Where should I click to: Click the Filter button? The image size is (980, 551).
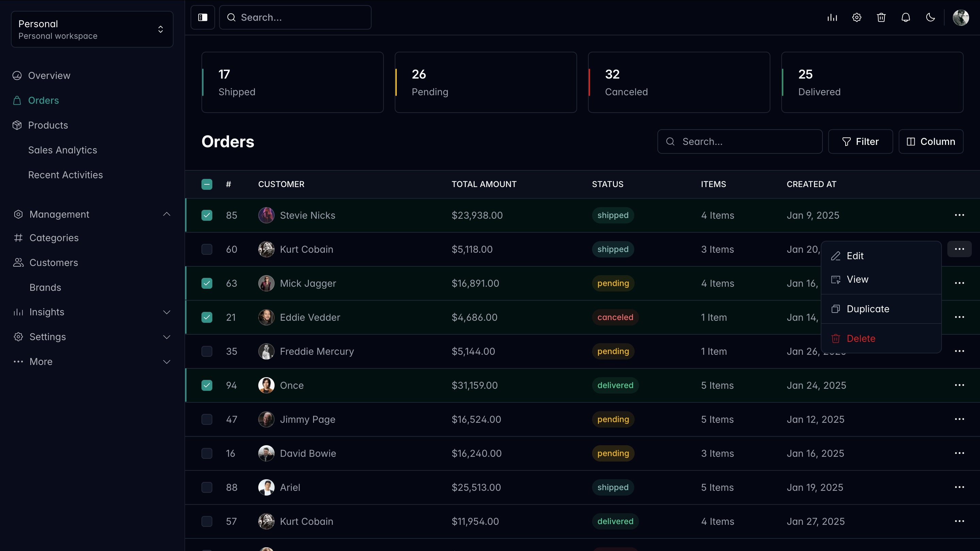coord(860,141)
